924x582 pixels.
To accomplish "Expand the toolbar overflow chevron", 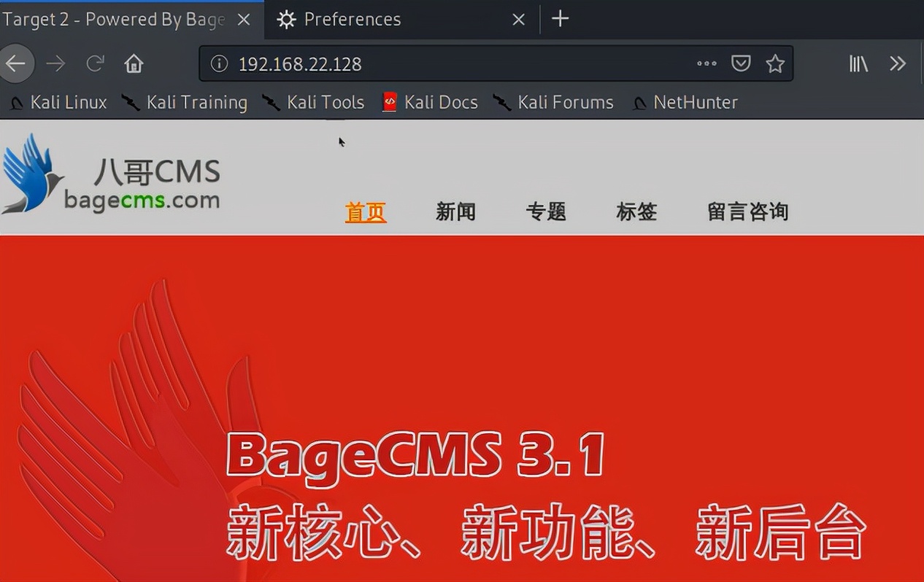I will (x=898, y=63).
